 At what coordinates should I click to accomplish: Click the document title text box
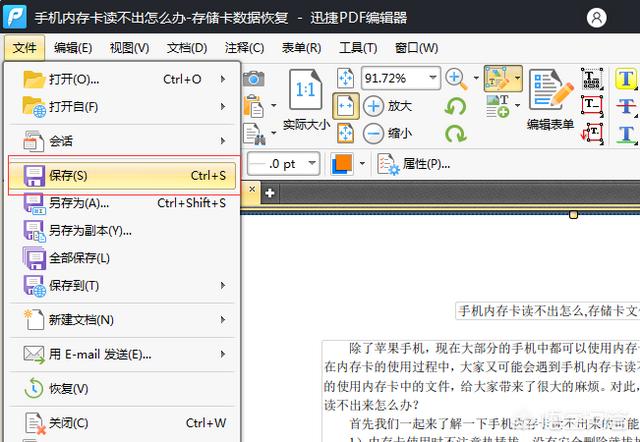[547, 311]
